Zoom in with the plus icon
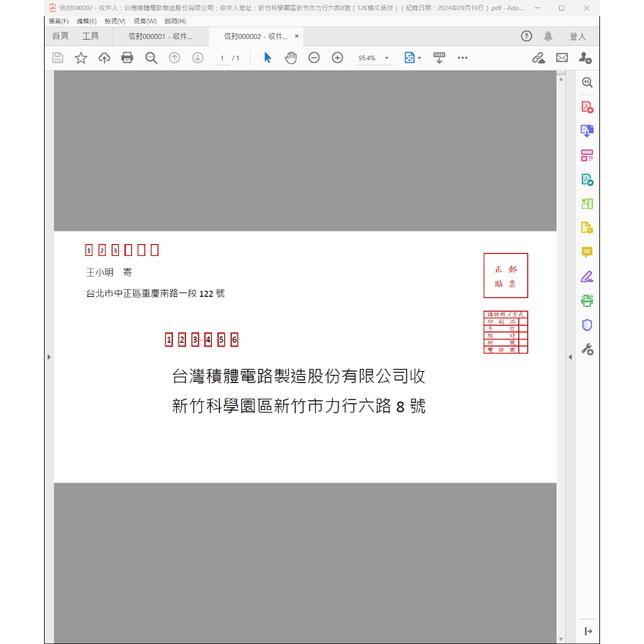The width and height of the screenshot is (644, 644). 337,58
